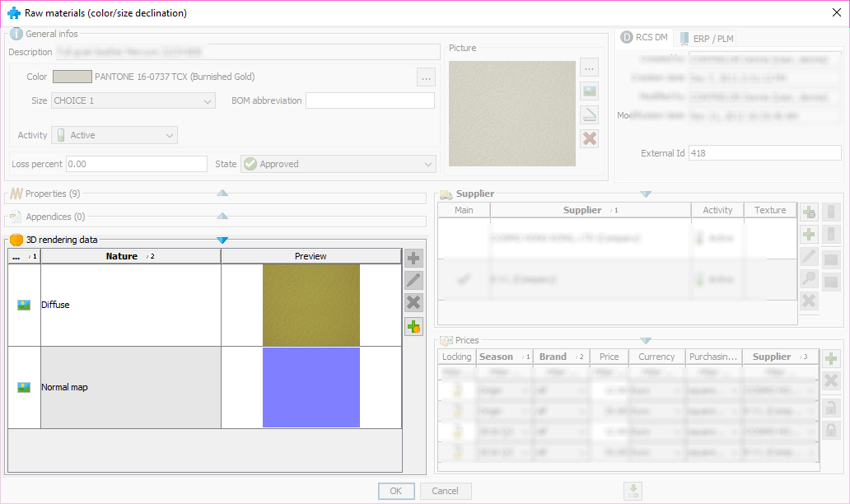This screenshot has height=504, width=850.
Task: Click the Loss percent field
Action: pyautogui.click(x=137, y=164)
